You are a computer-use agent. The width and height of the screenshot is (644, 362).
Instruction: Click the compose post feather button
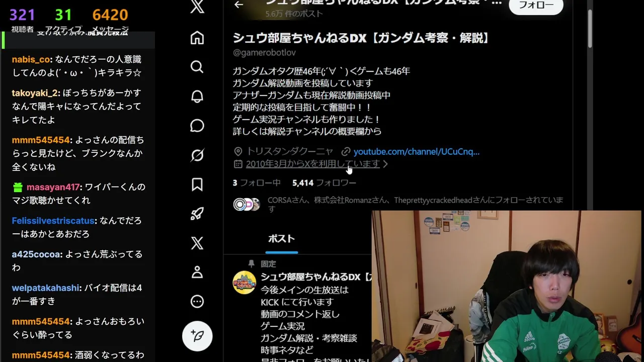point(197,336)
